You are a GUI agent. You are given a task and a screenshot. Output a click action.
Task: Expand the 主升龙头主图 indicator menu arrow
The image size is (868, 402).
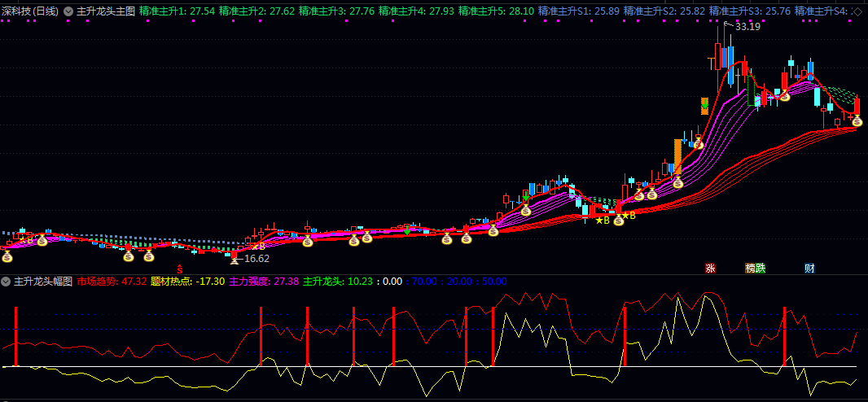[68, 11]
